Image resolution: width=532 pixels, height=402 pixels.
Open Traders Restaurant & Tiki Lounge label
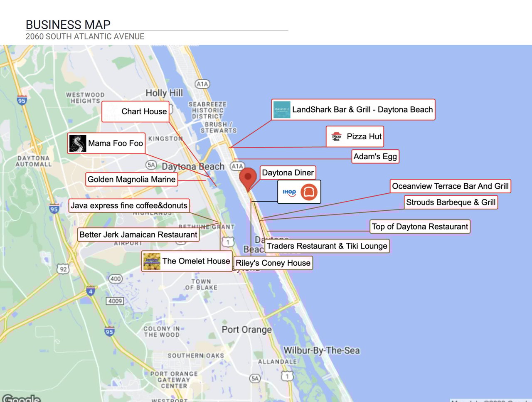pos(327,246)
